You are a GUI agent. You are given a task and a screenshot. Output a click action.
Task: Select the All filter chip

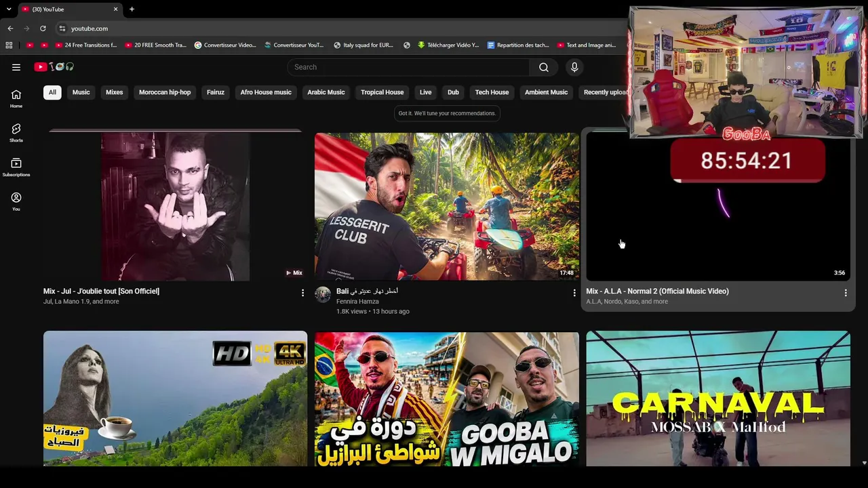click(52, 92)
